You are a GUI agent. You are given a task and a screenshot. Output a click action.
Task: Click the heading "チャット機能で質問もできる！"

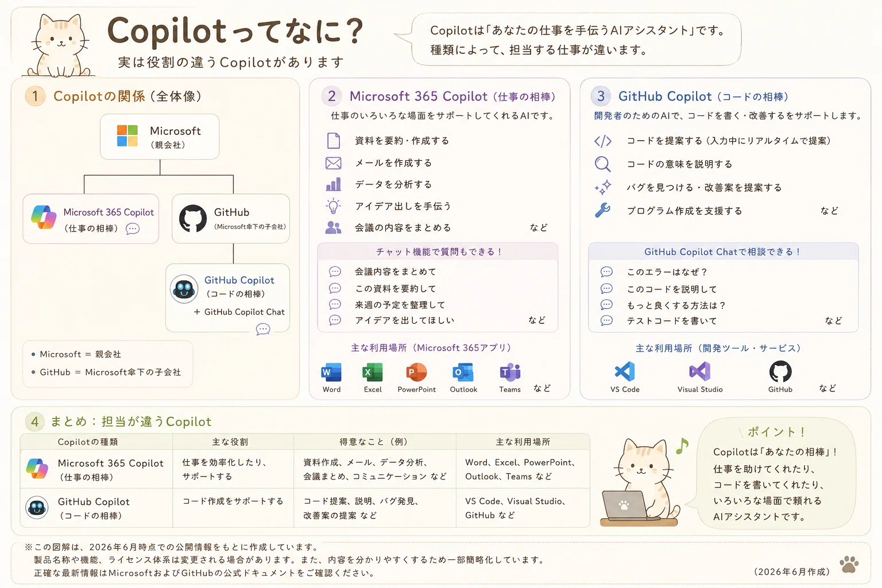(440, 252)
